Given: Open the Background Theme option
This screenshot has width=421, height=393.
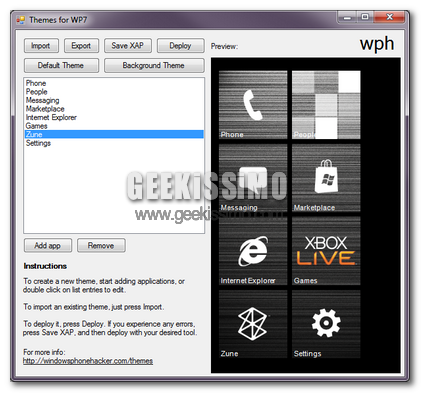Looking at the screenshot, I should [154, 65].
